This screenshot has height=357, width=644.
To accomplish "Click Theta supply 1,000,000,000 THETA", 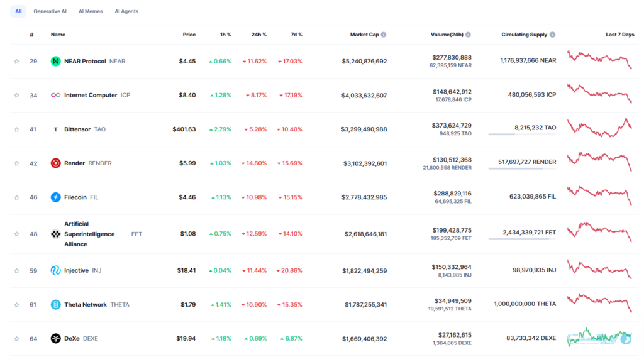I will click(x=525, y=304).
